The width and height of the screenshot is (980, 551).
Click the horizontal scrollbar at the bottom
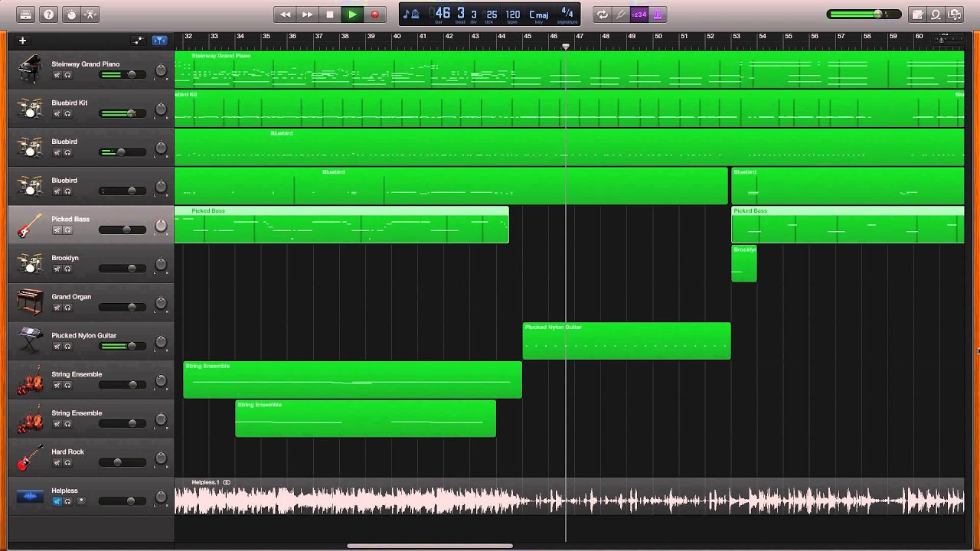(430, 546)
